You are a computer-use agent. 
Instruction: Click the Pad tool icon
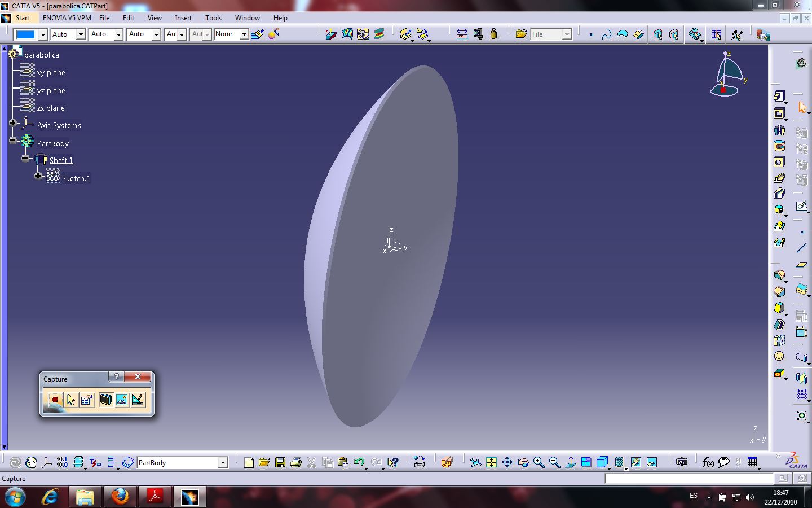(779, 97)
